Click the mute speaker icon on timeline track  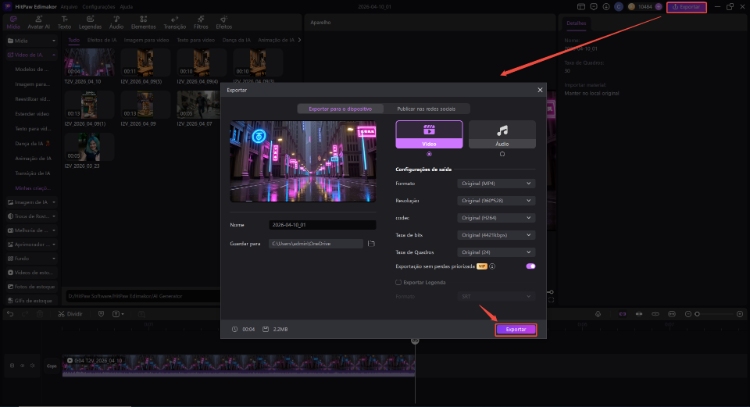coord(33,366)
